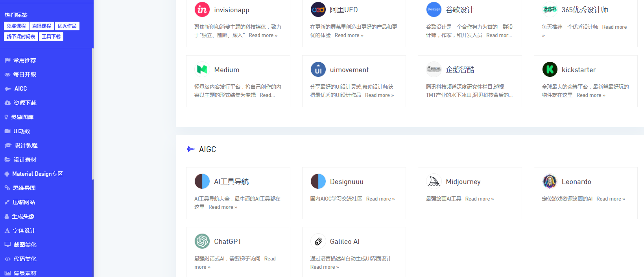Click the sidebar vertical scrollbar

click(x=93, y=114)
